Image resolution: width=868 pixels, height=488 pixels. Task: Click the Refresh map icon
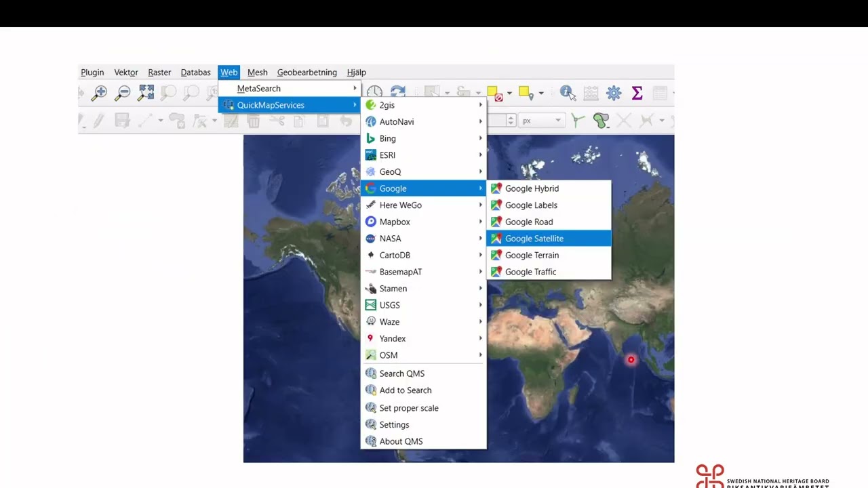coord(398,93)
